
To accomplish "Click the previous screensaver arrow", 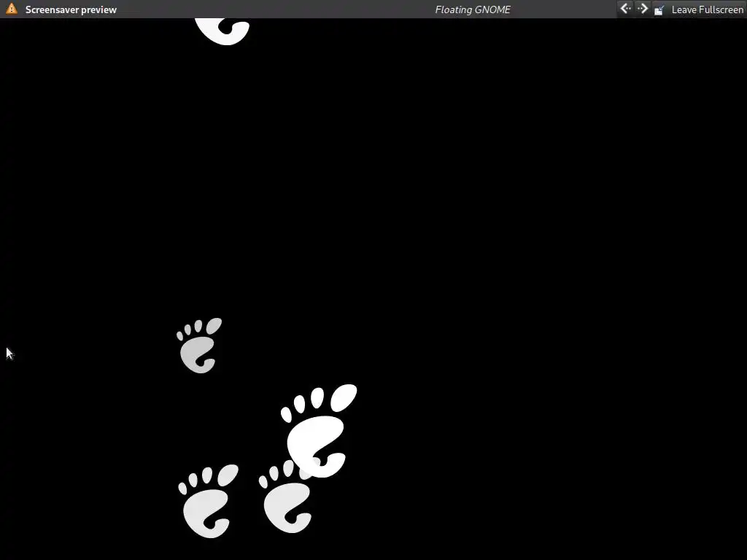I will (x=625, y=9).
